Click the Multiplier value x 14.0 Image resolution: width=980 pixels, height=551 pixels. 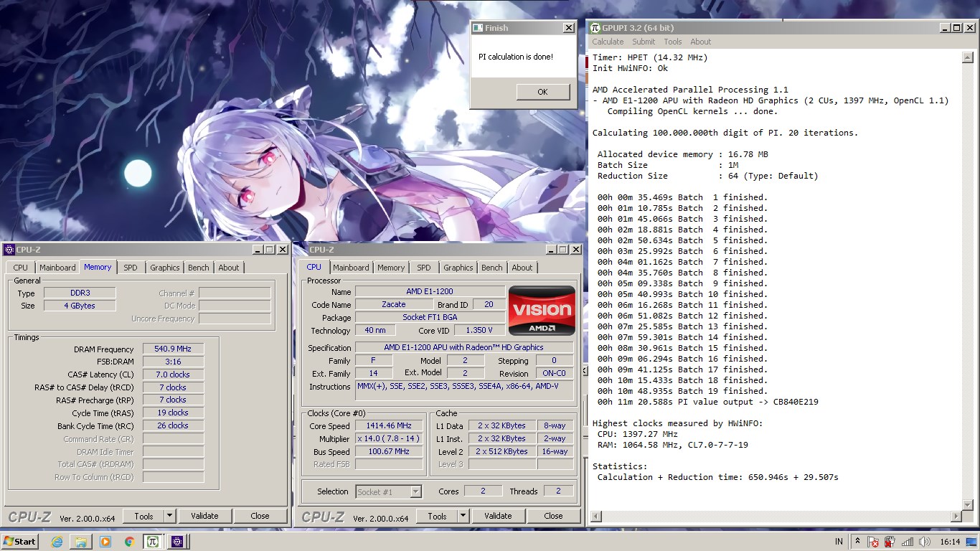[389, 439]
